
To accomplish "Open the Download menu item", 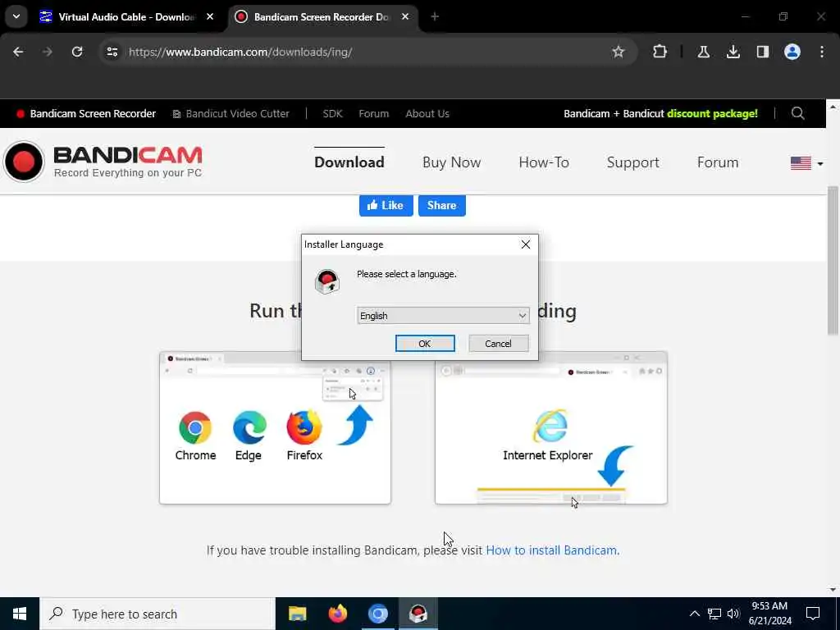I will click(x=349, y=162).
